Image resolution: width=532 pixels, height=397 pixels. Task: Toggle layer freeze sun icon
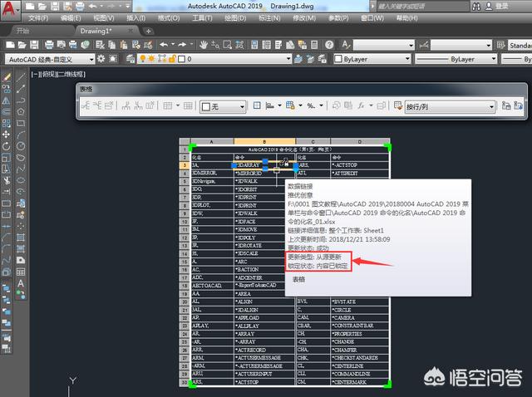[151, 59]
